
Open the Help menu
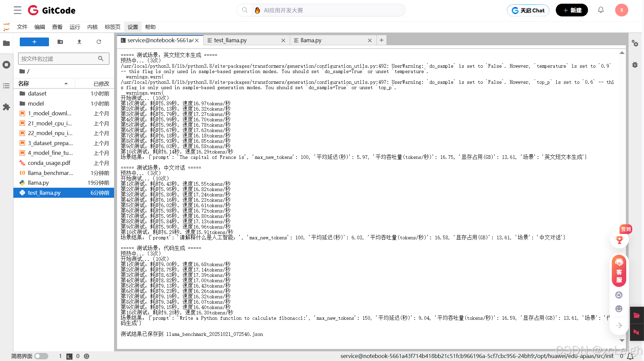150,27
